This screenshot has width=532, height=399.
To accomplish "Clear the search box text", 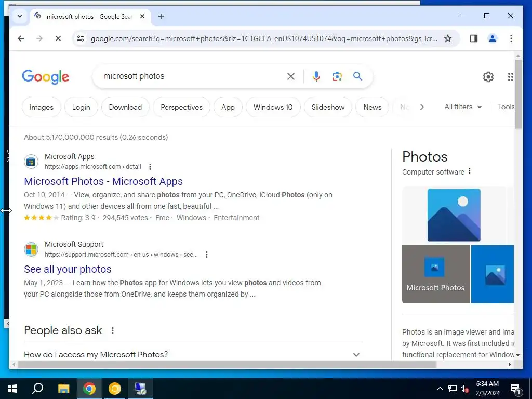I will [x=291, y=76].
